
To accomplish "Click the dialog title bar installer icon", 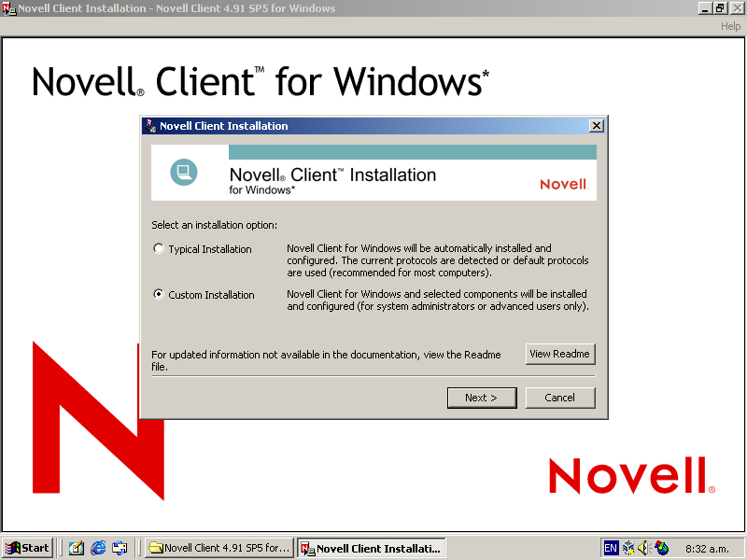I will [150, 126].
